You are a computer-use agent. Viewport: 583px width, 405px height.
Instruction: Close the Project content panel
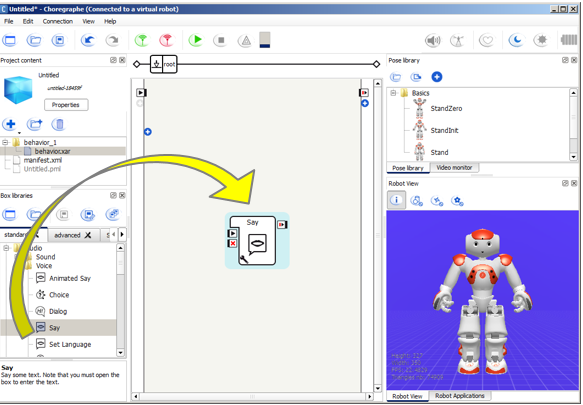pos(122,60)
